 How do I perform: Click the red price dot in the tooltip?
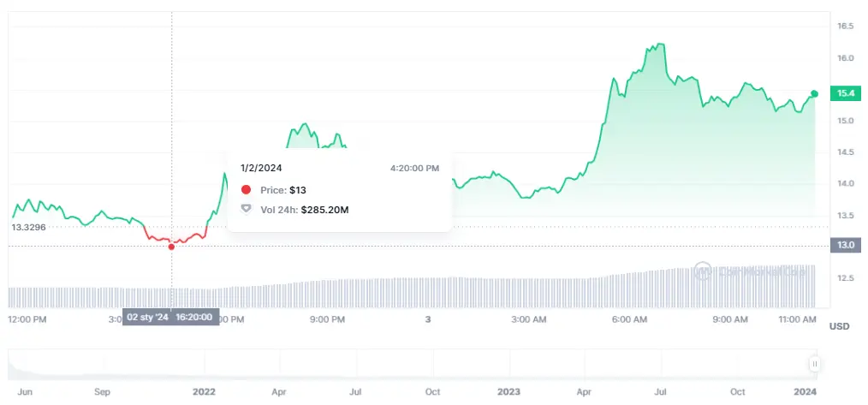(x=247, y=189)
